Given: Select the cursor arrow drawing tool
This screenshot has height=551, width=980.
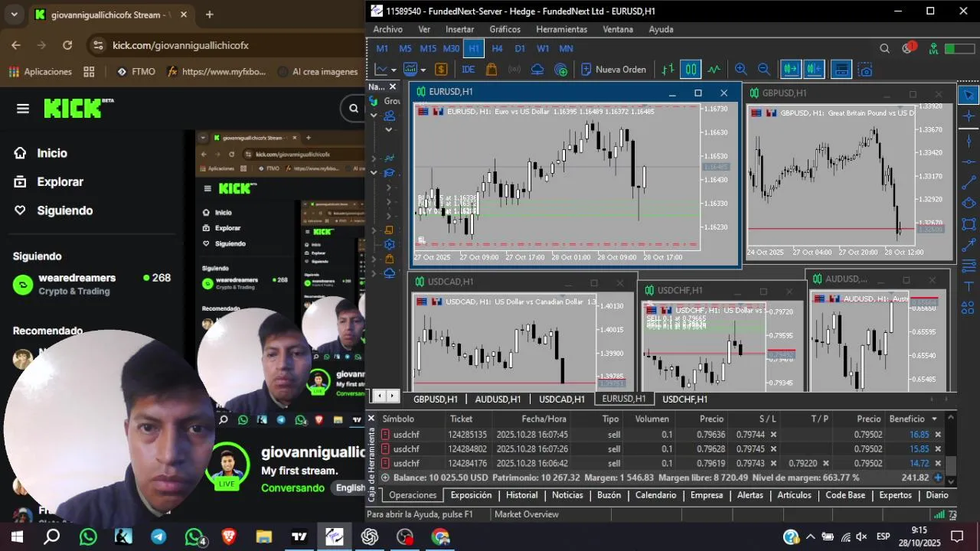Looking at the screenshot, I should [969, 95].
